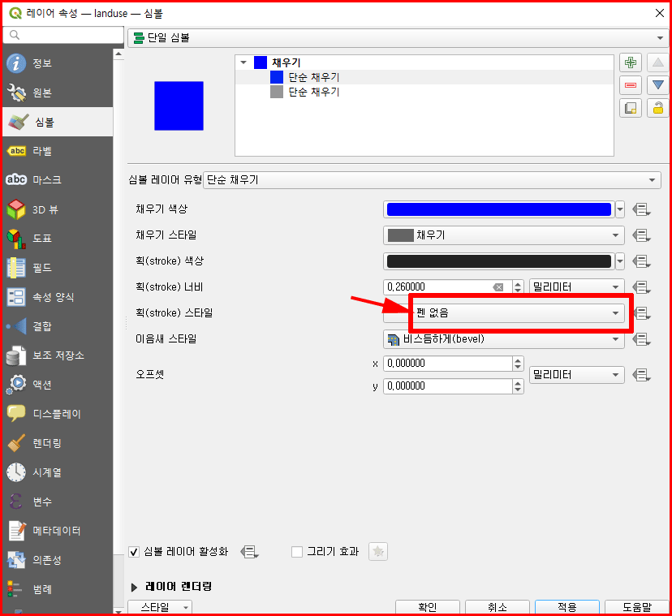Open stroke color dropdown arrow

click(x=620, y=261)
